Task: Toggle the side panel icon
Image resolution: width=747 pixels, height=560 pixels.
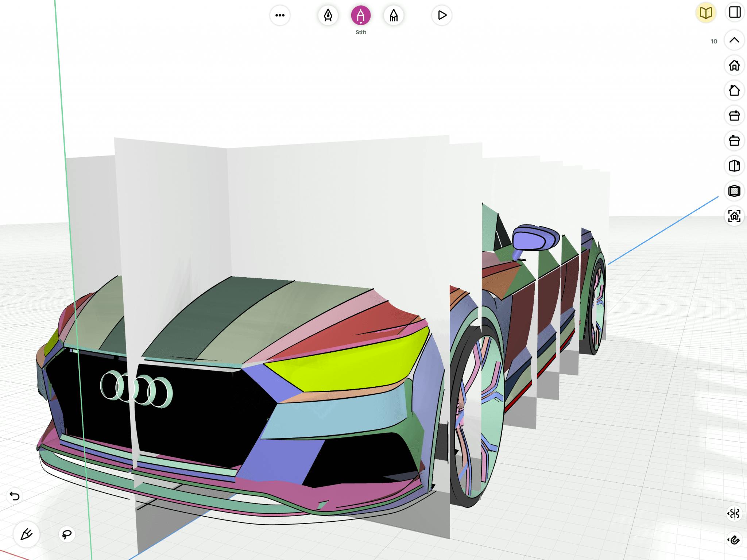Action: (734, 12)
